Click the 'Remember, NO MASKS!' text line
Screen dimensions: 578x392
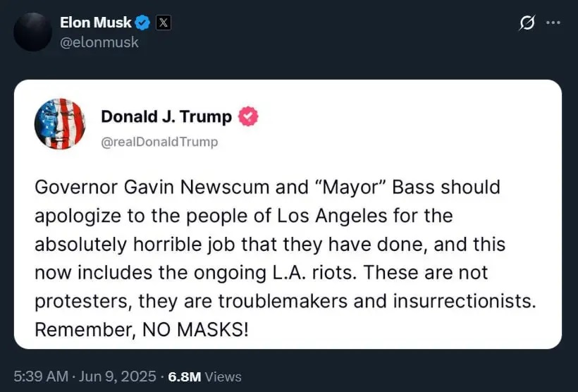click(142, 330)
